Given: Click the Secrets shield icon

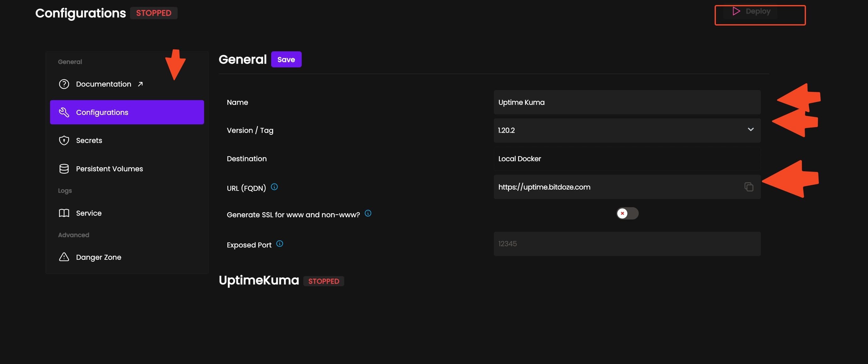Looking at the screenshot, I should point(64,140).
